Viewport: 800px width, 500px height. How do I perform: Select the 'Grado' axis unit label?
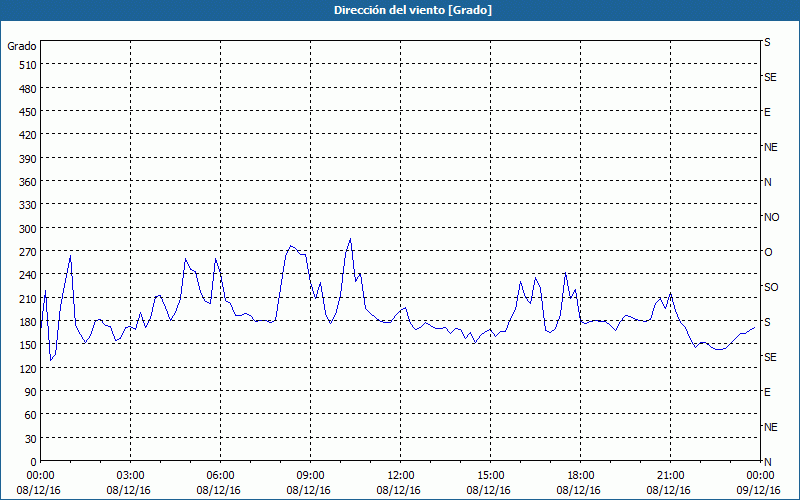click(x=22, y=46)
